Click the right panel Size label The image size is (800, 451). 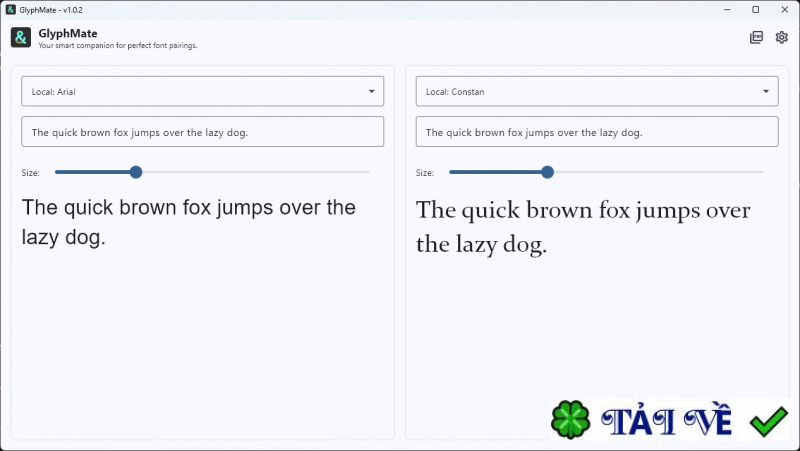[425, 173]
